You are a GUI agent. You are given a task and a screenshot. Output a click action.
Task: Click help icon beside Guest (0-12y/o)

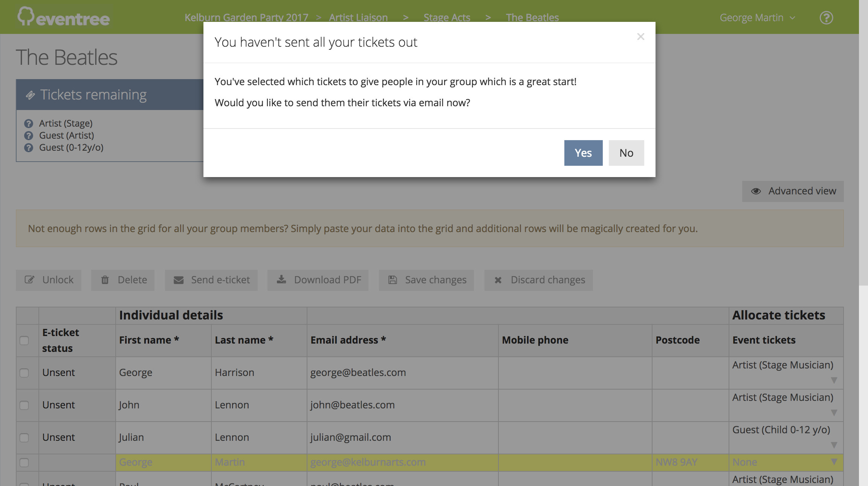(x=29, y=148)
